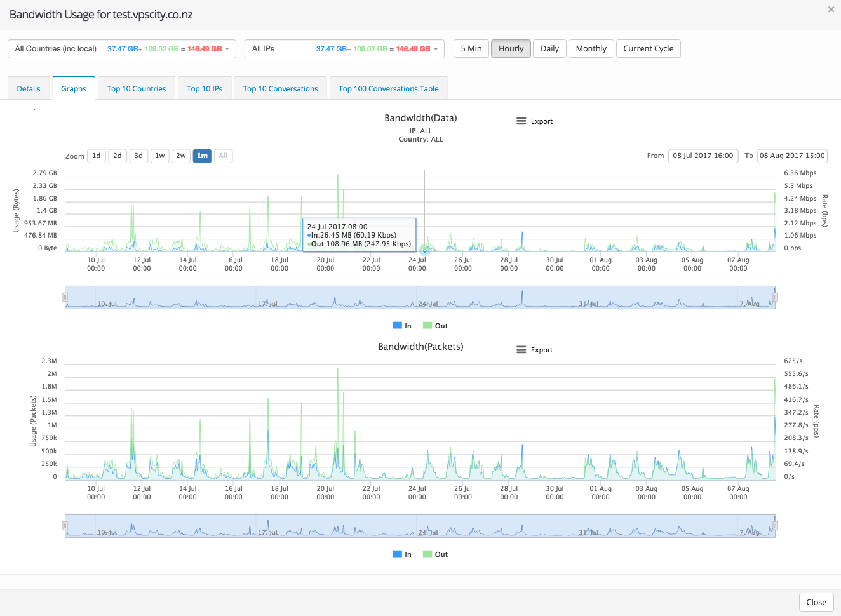Close the bandwidth usage dialog with X

(831, 10)
